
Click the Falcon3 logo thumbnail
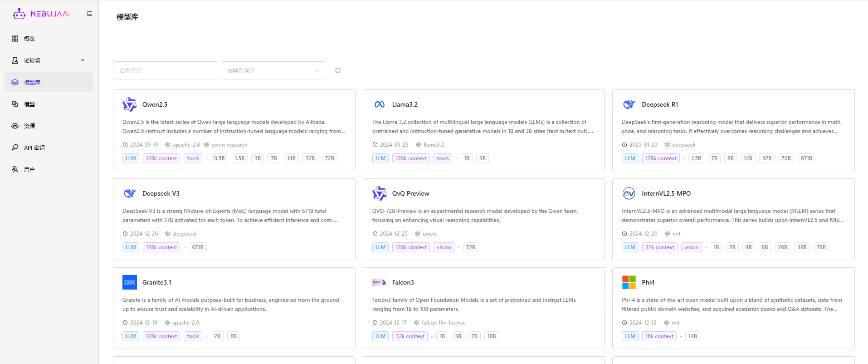click(380, 282)
